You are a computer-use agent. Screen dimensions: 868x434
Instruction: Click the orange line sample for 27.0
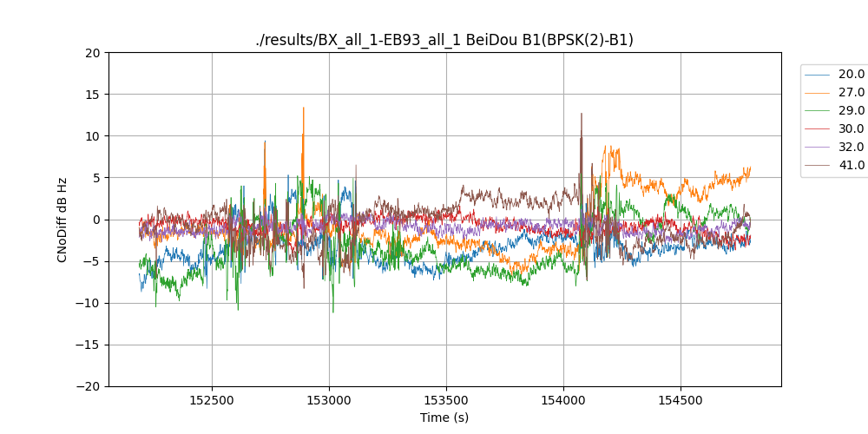[x=819, y=93]
